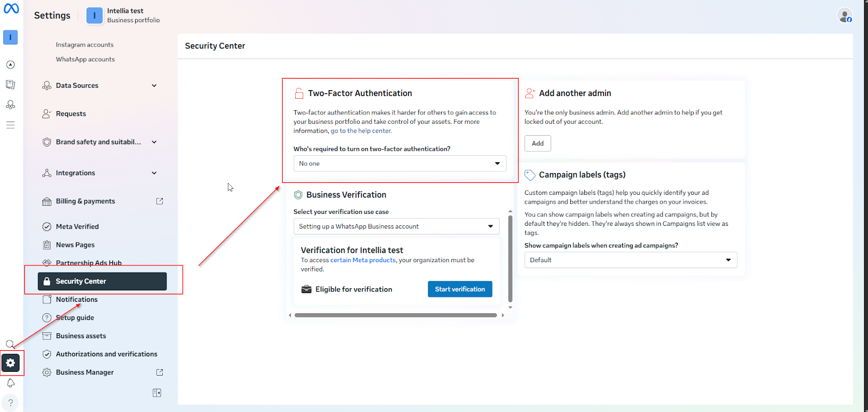
Task: Open Help with the question mark icon
Action: 10,403
